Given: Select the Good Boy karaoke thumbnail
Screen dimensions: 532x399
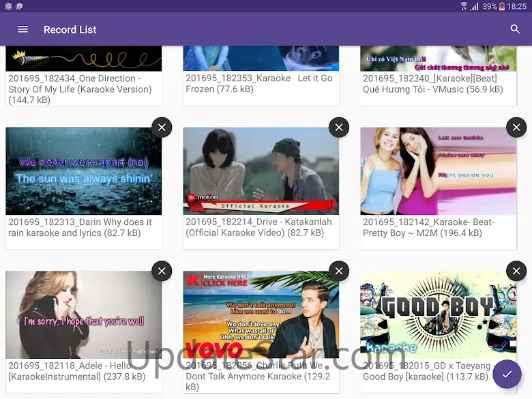Looking at the screenshot, I should coord(438,314).
